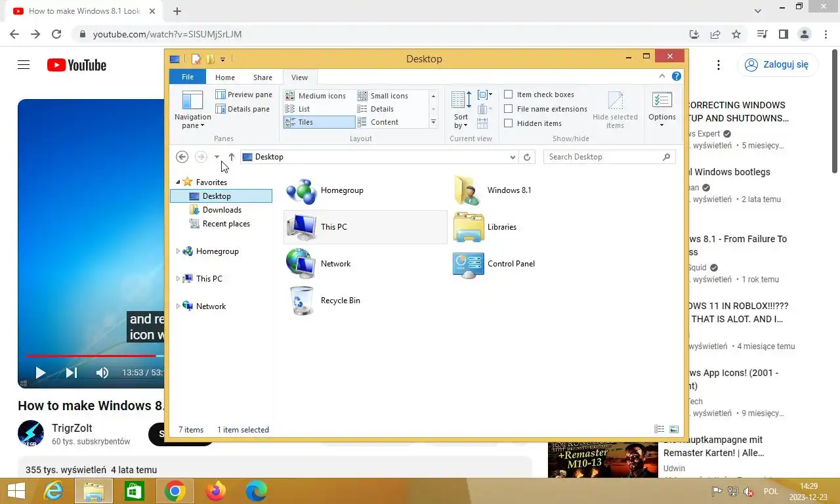Choose Small icons layout
The image size is (840, 504).
383,96
